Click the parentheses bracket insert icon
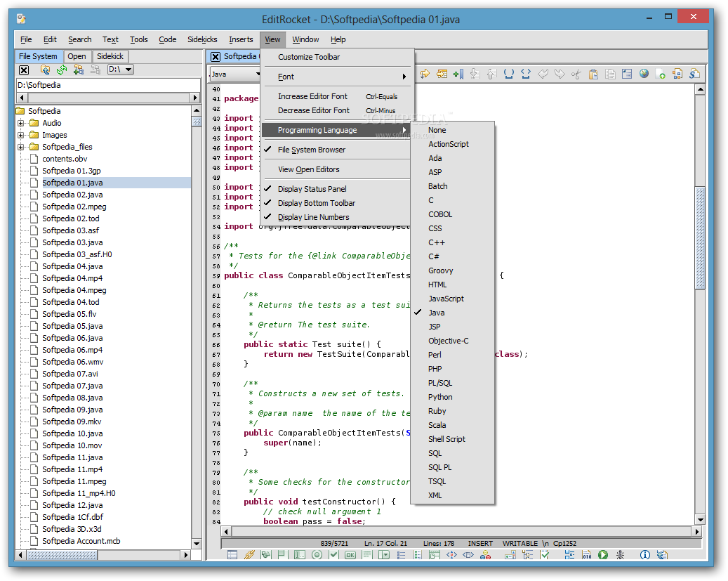 pos(509,74)
